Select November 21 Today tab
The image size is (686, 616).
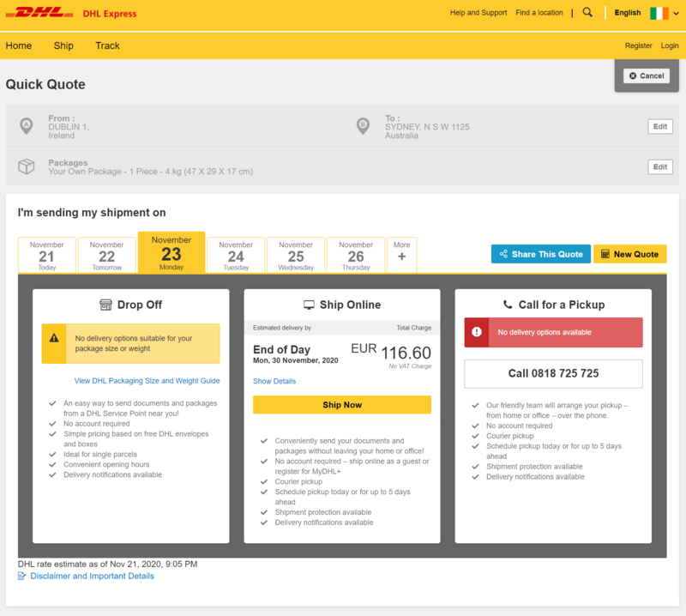[47, 256]
